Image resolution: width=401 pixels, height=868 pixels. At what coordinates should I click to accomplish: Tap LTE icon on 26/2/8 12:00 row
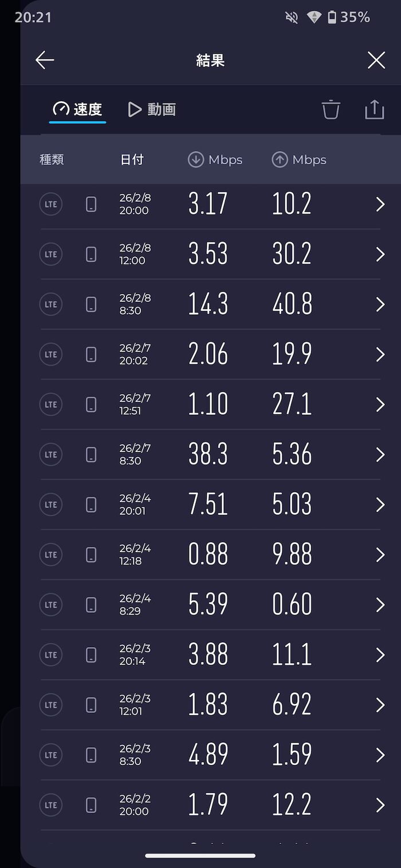[51, 255]
